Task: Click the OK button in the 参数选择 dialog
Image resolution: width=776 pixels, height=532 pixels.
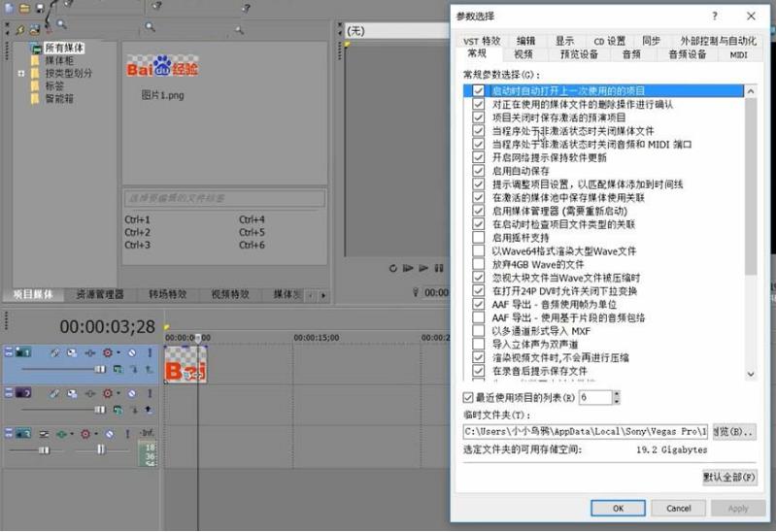Action: [x=618, y=509]
